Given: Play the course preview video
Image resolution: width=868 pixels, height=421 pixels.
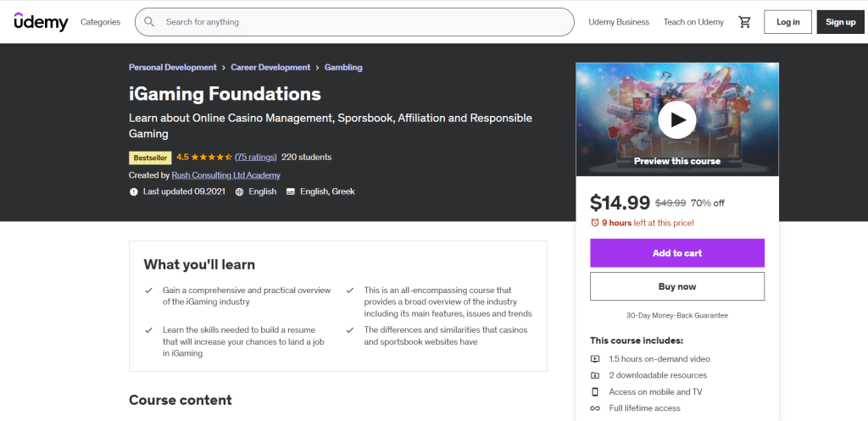Looking at the screenshot, I should (677, 119).
